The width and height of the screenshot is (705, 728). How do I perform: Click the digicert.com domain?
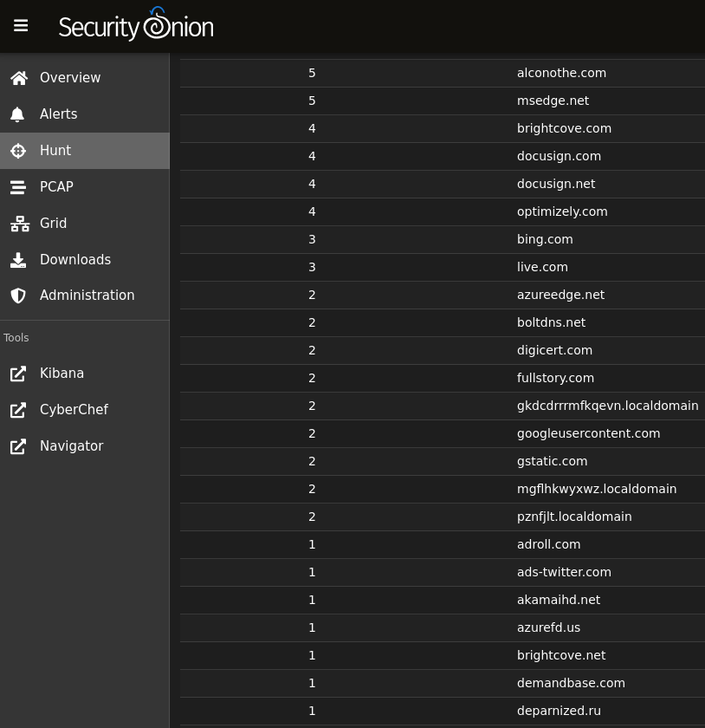click(x=554, y=350)
